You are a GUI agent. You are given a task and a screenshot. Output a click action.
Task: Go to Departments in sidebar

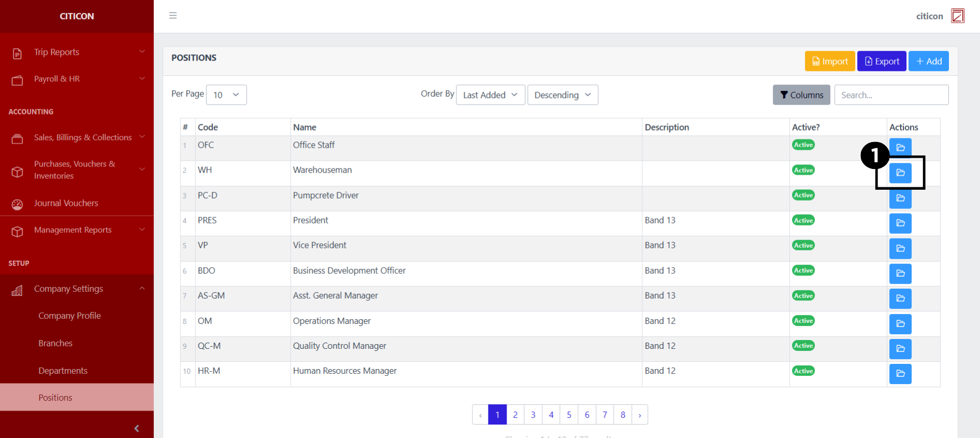[x=63, y=371]
